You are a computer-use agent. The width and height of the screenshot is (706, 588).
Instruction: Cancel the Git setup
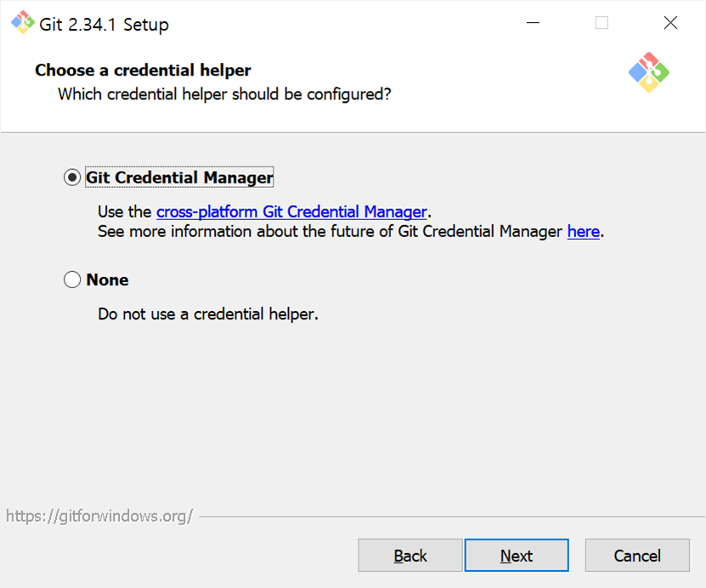pos(637,556)
